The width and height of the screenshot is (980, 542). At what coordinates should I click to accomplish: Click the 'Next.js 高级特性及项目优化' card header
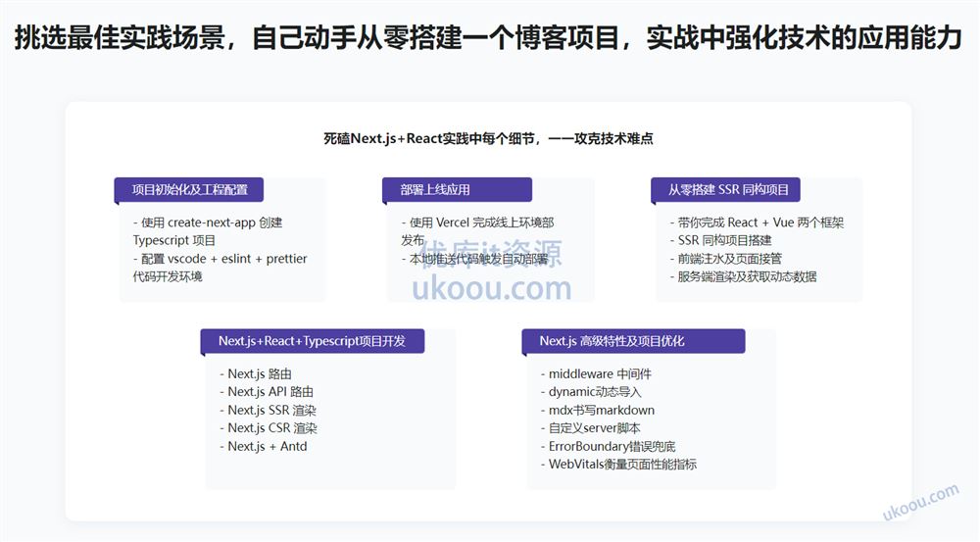coord(633,341)
